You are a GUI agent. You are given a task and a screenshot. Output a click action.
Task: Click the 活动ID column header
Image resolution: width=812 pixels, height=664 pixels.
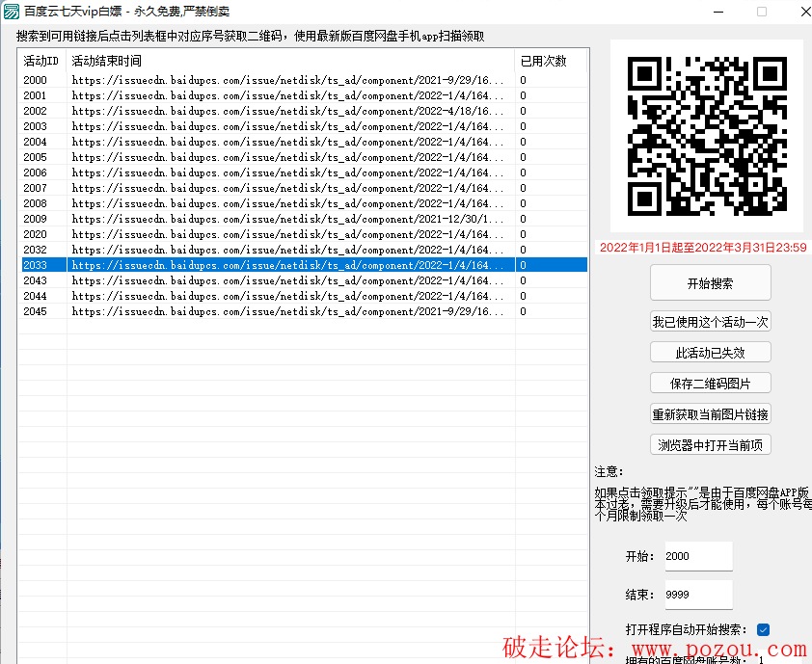41,61
